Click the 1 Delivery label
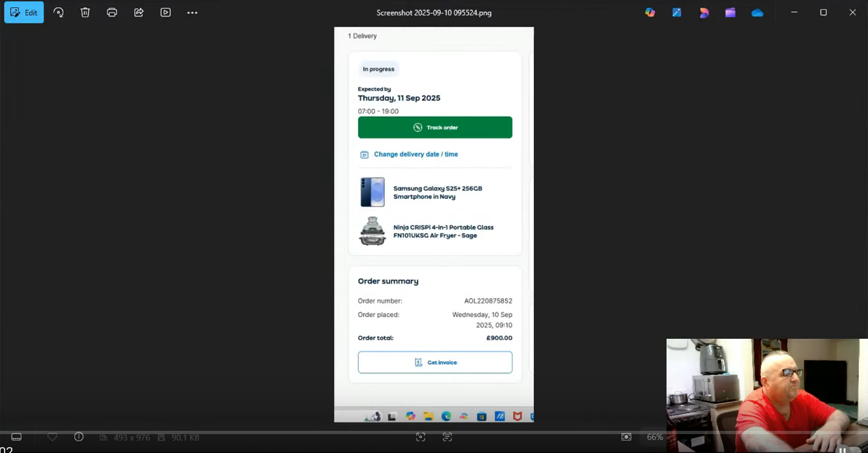The width and height of the screenshot is (868, 453). point(362,36)
